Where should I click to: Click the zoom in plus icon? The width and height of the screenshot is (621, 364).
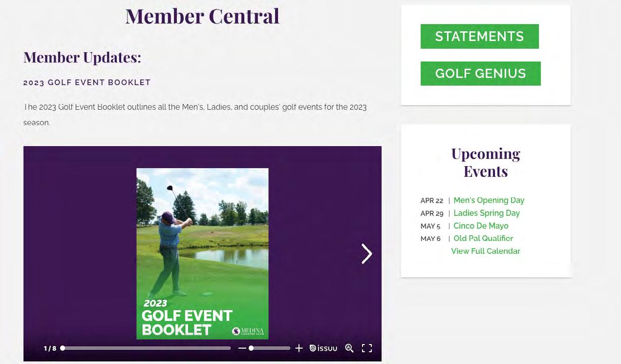299,348
